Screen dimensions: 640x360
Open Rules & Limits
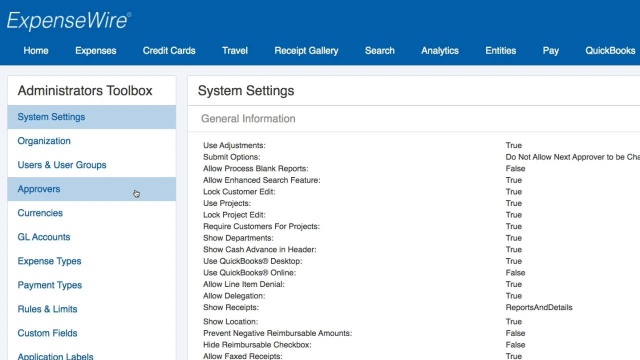tap(92, 309)
